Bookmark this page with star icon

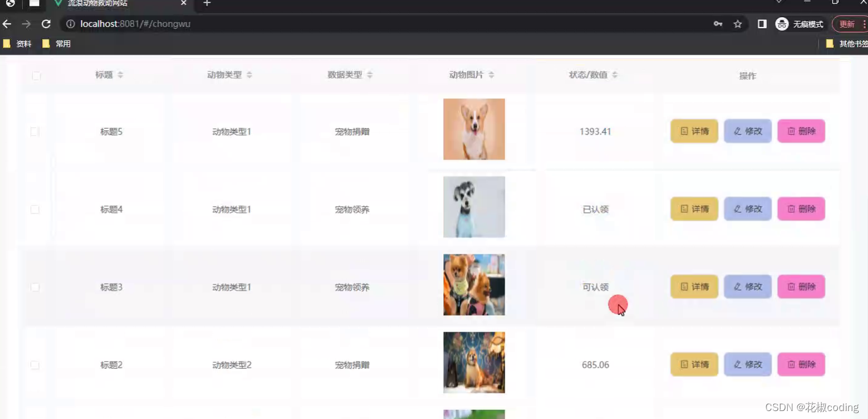[x=738, y=24]
